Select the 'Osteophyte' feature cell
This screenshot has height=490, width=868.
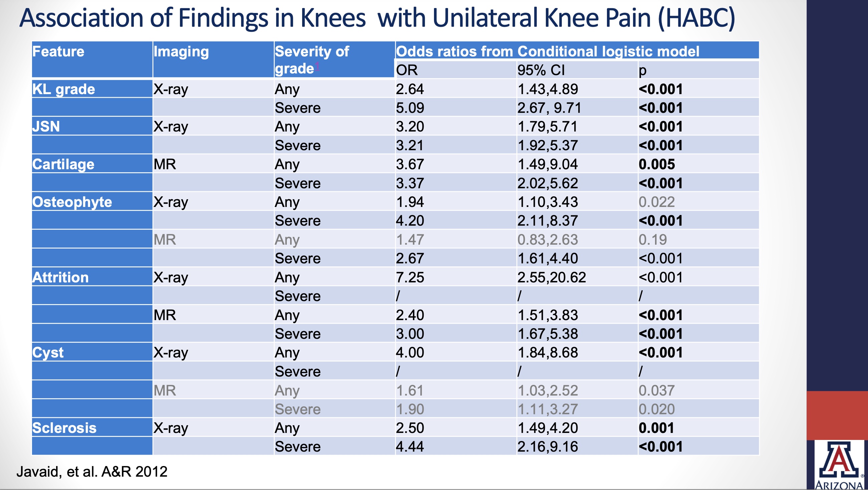click(72, 202)
